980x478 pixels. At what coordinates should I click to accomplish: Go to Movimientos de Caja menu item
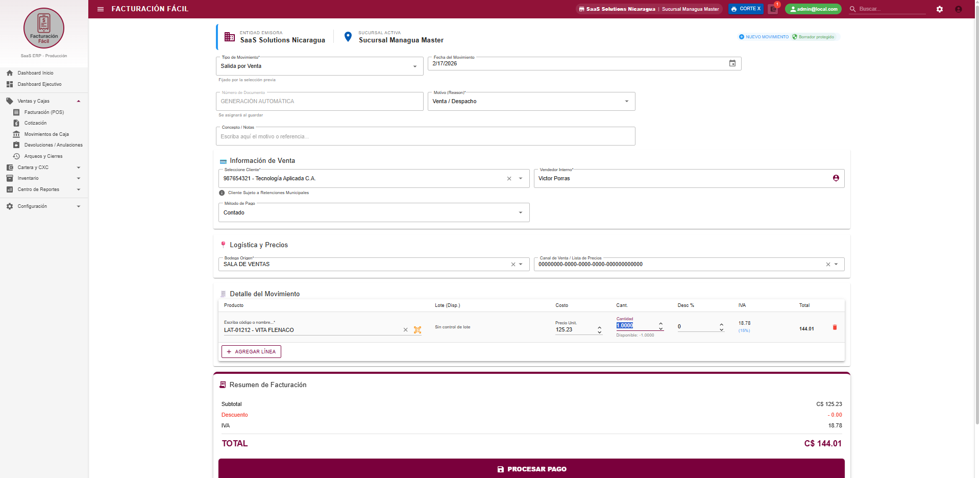[x=46, y=134]
